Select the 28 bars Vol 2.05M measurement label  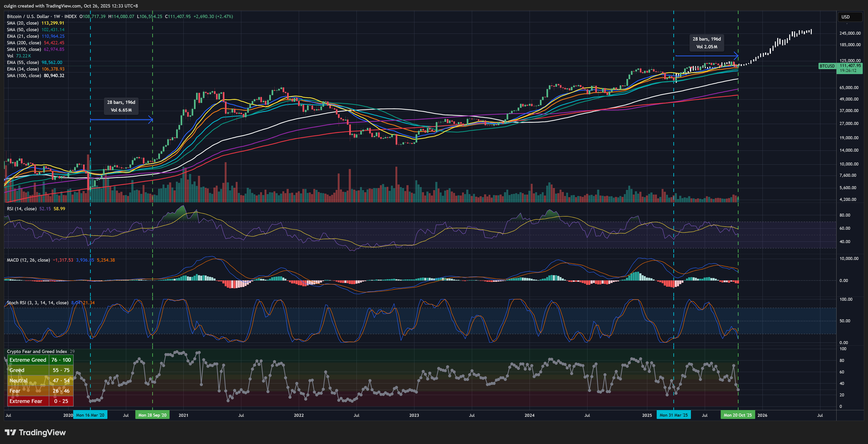coord(707,43)
